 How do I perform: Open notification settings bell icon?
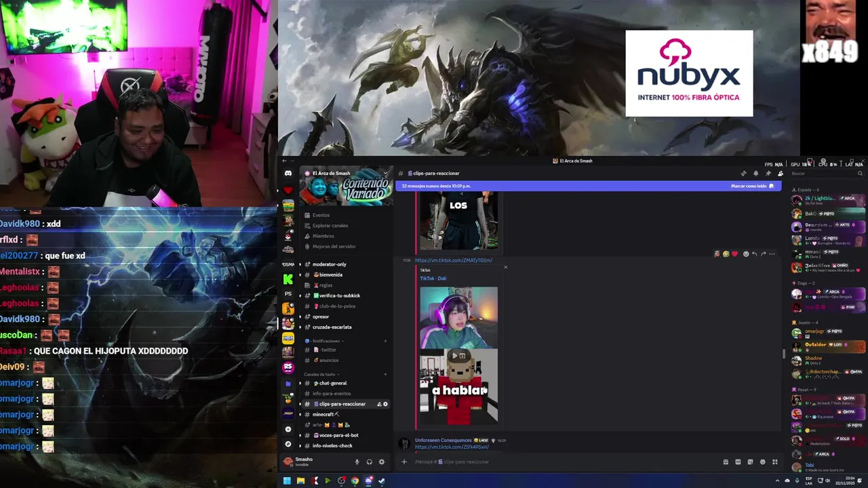[755, 174]
